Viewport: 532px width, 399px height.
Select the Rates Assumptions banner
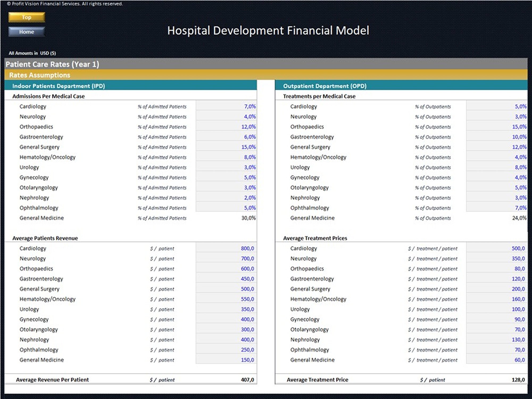39,75
